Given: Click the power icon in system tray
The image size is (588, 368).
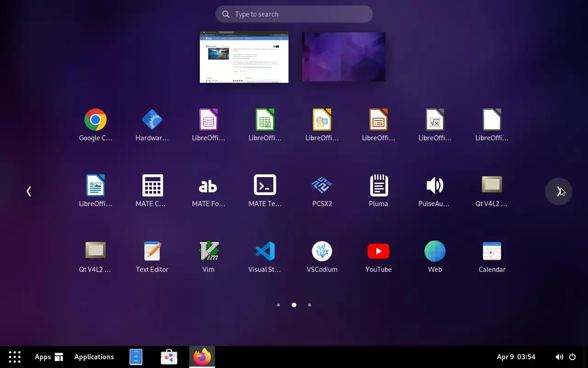Looking at the screenshot, I should [572, 357].
